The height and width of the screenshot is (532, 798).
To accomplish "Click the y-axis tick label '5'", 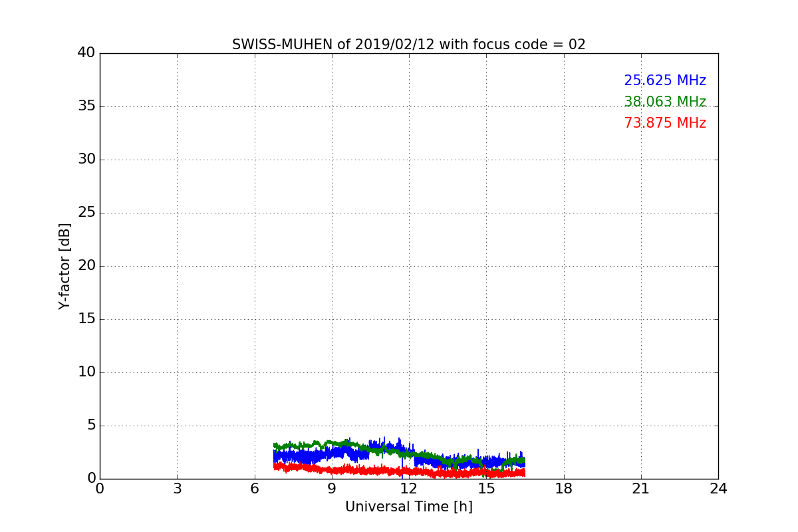I will 91,425.
